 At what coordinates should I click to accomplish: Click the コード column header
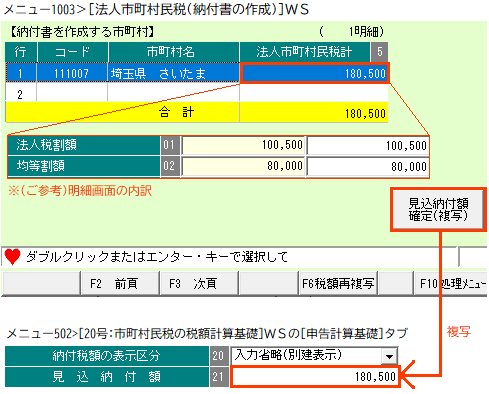[72, 52]
